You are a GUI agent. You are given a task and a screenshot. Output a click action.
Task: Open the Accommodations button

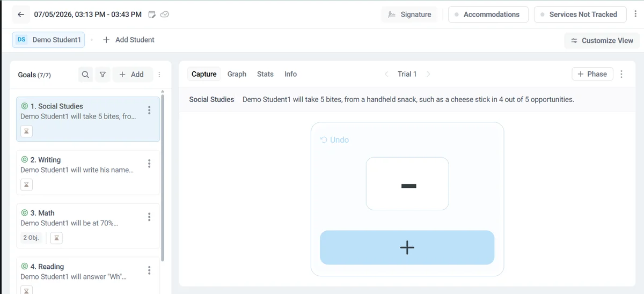click(488, 14)
